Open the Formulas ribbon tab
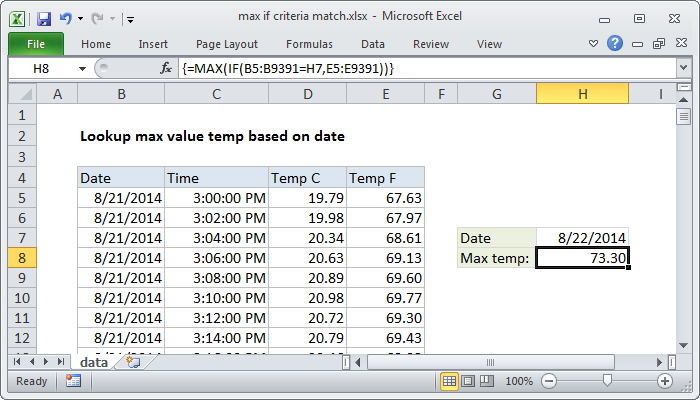 pos(309,44)
